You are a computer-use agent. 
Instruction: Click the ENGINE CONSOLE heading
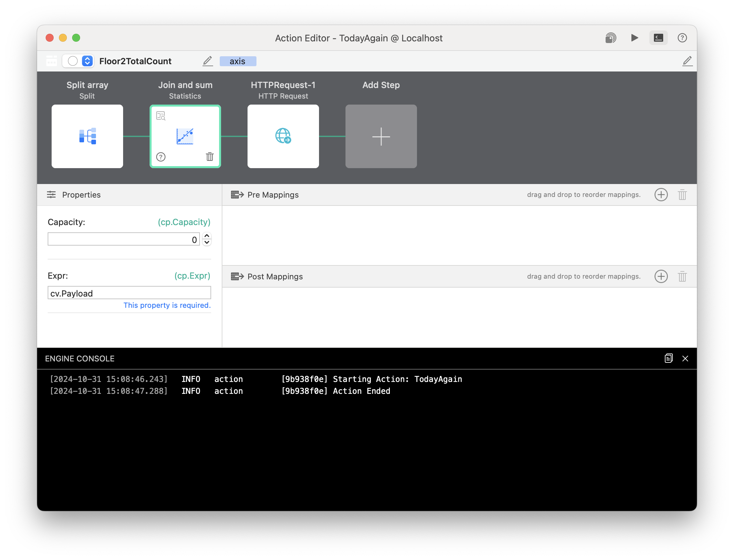pos(80,359)
